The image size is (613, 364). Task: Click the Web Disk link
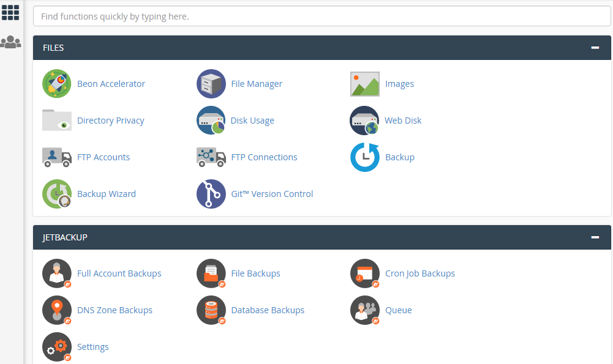(403, 121)
